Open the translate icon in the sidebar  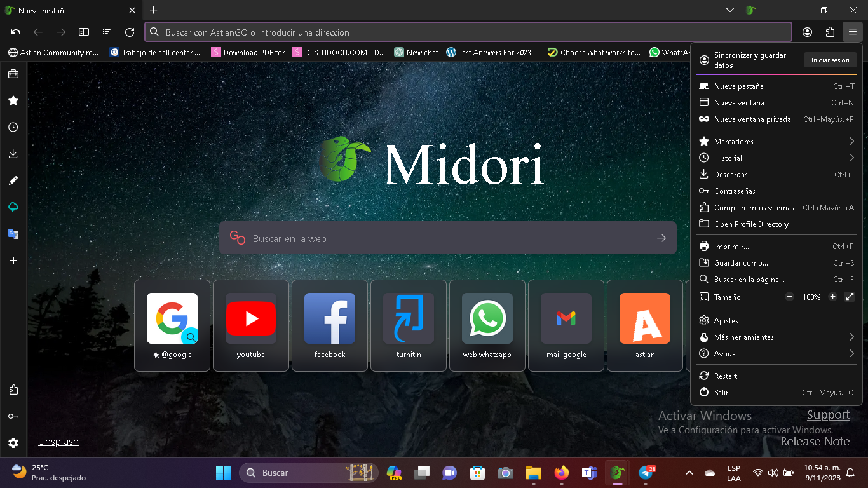(13, 234)
